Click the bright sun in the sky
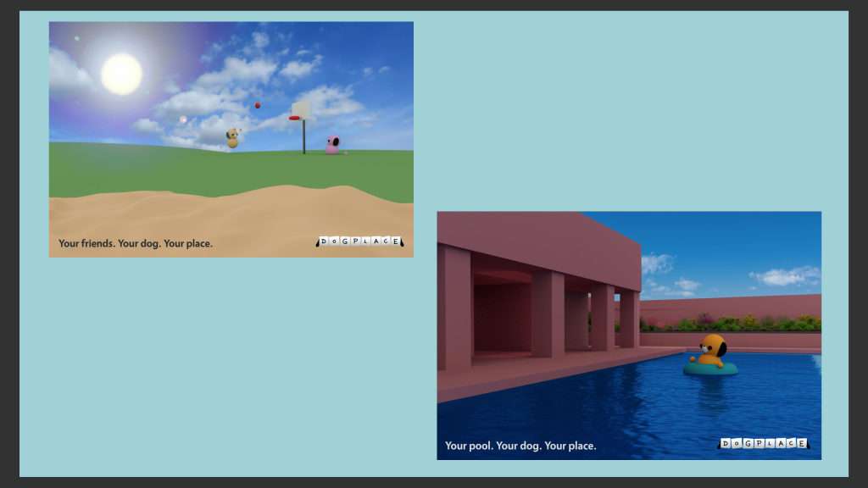This screenshot has width=868, height=488. click(x=121, y=74)
